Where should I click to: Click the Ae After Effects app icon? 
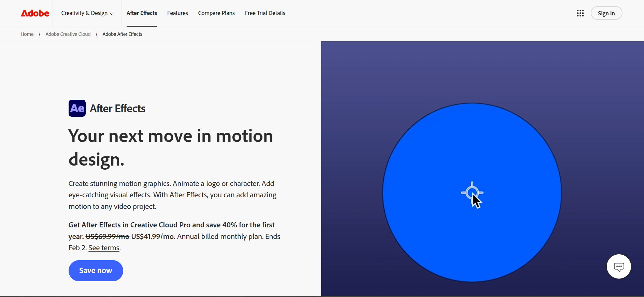pos(77,108)
